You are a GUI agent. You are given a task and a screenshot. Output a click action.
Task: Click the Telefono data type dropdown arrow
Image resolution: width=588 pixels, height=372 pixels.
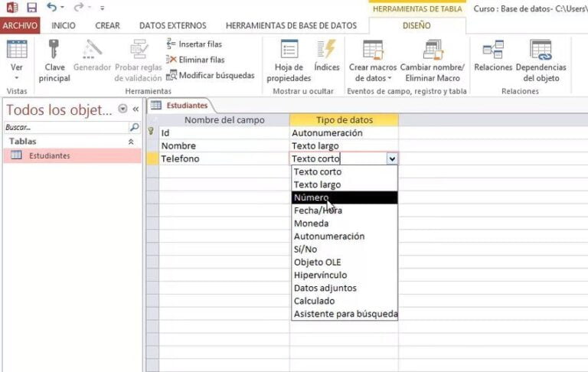(x=392, y=159)
